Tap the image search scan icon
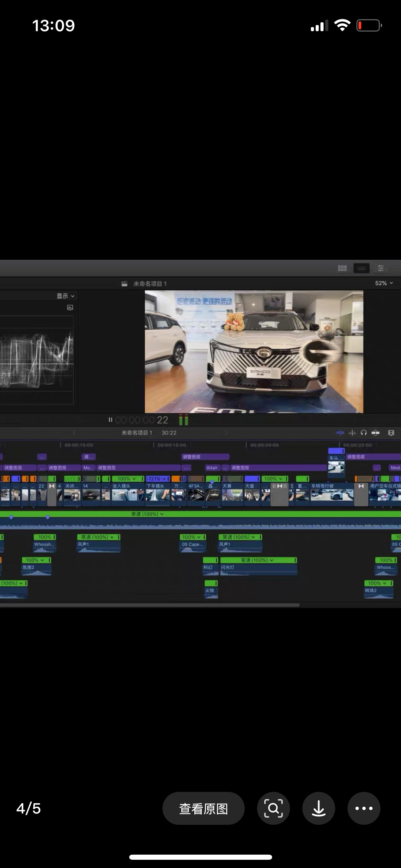 273,808
